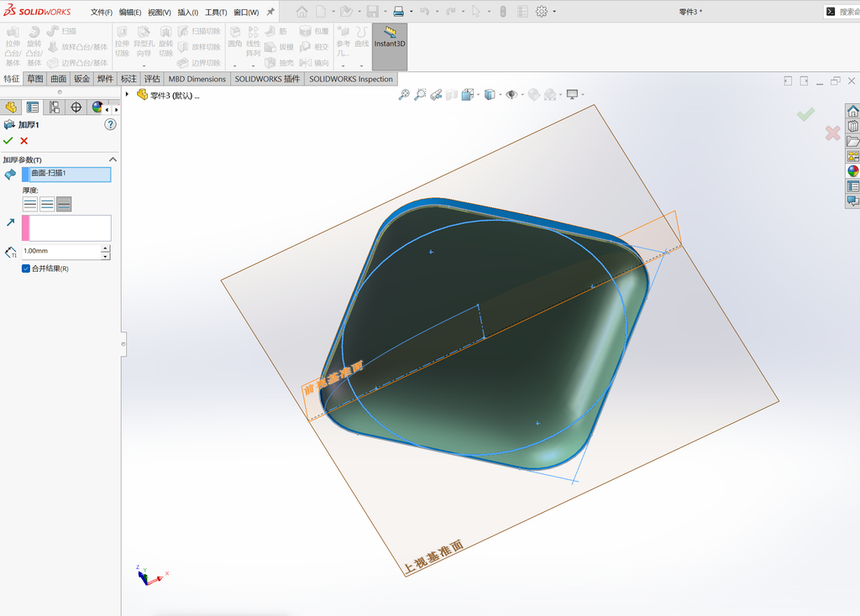Image resolution: width=860 pixels, height=616 pixels.
Task: Switch to the 焊件 tab
Action: click(x=105, y=79)
